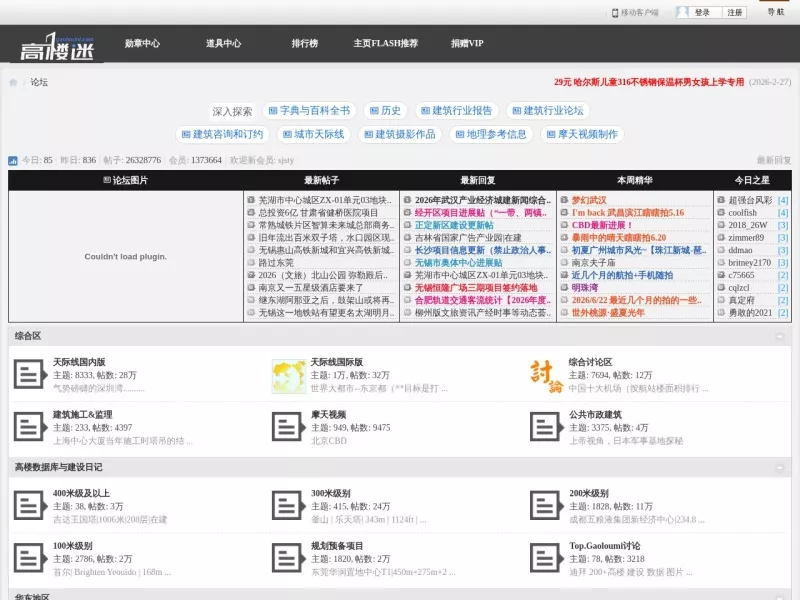
Task: Click bullet icon beside 超强台风彩 user
Action: pos(721,200)
